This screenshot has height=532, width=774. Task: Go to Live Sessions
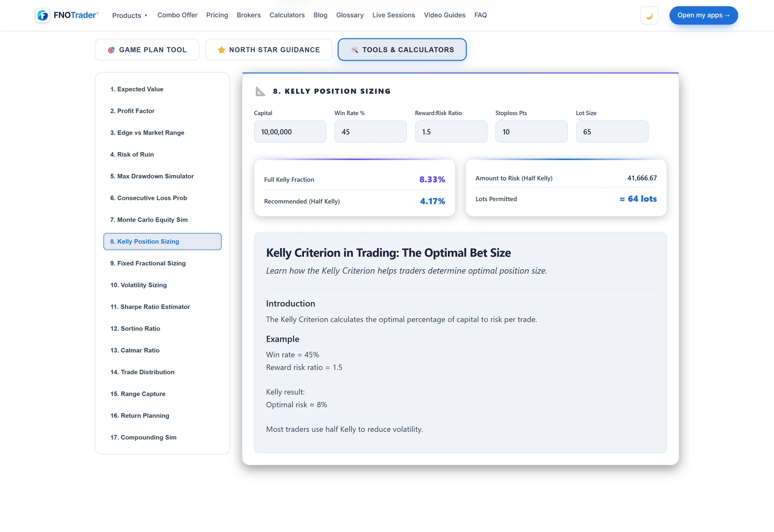[394, 15]
